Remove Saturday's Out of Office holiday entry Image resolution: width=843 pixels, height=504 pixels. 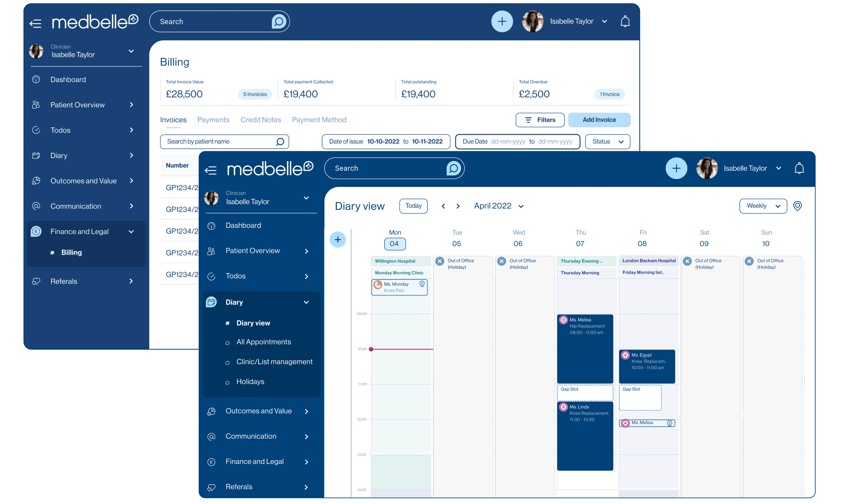[x=687, y=261]
